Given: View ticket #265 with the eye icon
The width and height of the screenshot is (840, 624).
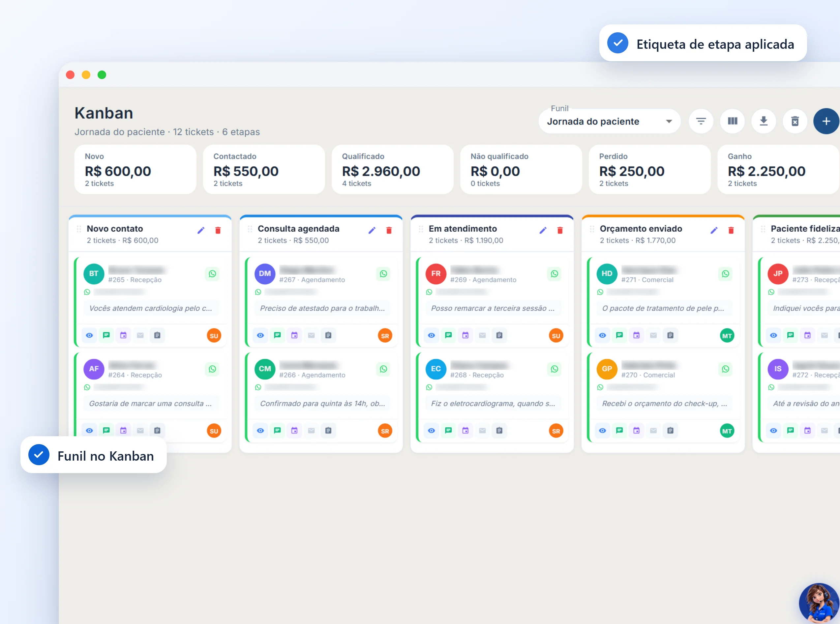Looking at the screenshot, I should tap(90, 335).
